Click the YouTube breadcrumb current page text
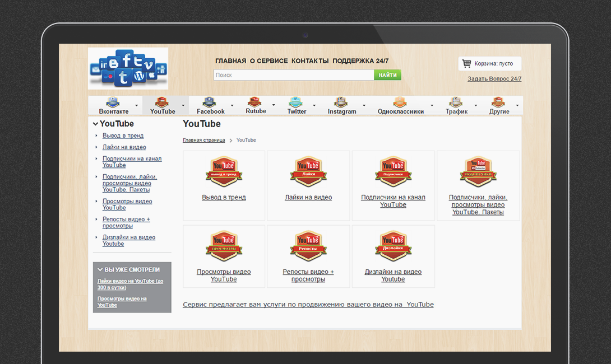This screenshot has width=611, height=364. (246, 140)
